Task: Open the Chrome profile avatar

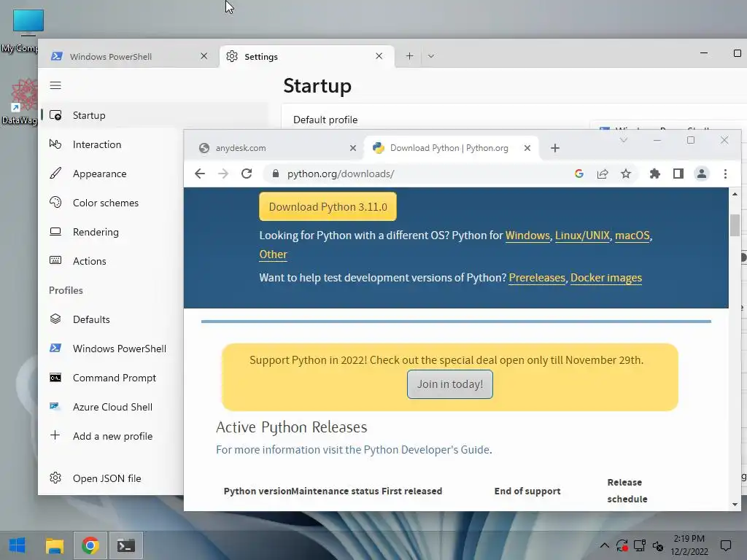Action: 702,174
